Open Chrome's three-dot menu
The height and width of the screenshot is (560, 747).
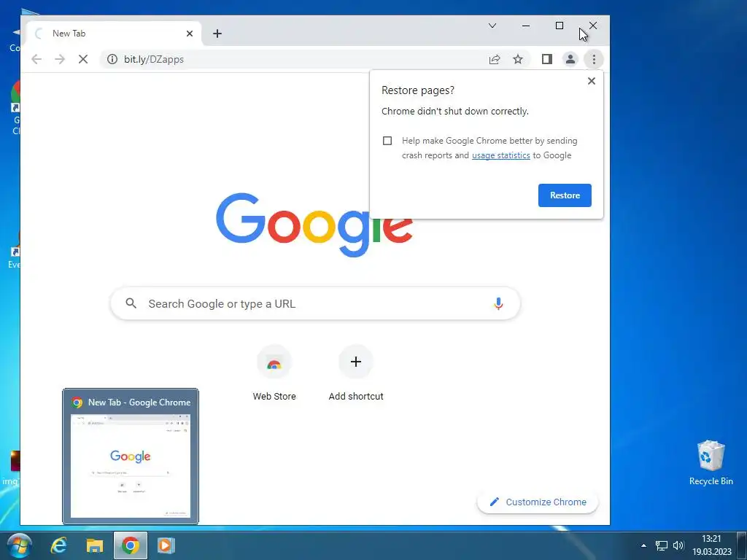pyautogui.click(x=594, y=59)
